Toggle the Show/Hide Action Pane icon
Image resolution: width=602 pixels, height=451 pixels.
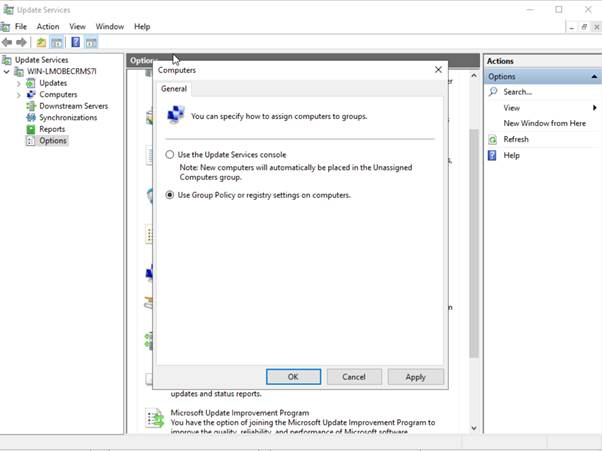point(91,42)
